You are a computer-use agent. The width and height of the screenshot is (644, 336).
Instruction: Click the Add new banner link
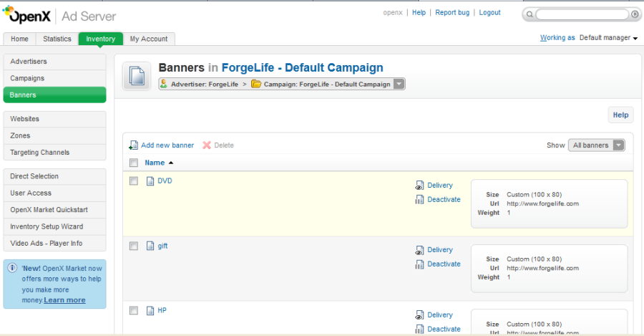point(167,145)
